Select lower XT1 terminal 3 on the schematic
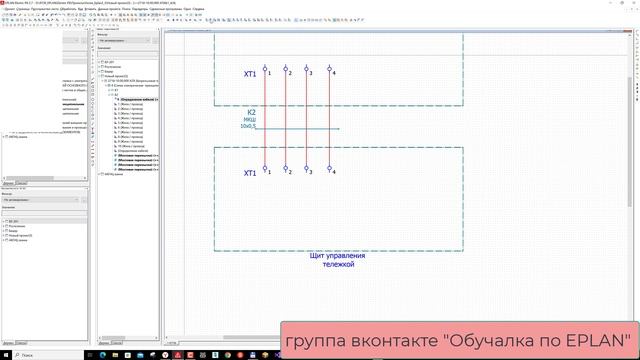This screenshot has height=360, width=640. point(307,168)
